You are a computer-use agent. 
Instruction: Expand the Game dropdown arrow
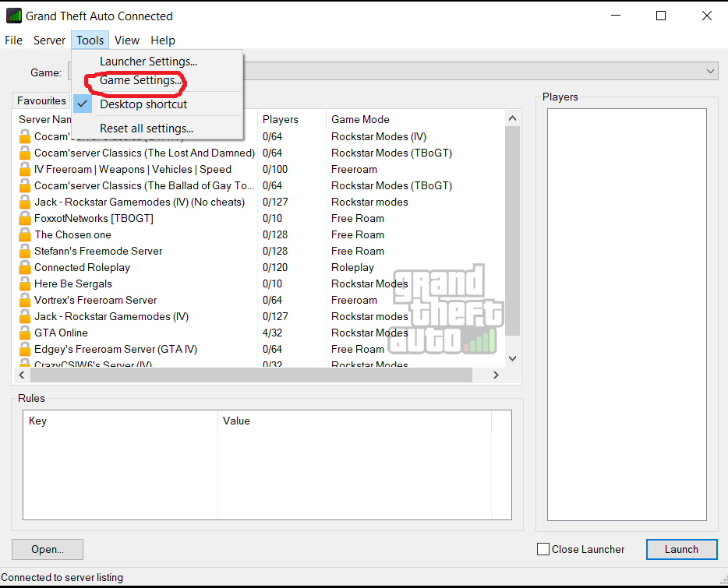click(x=710, y=72)
